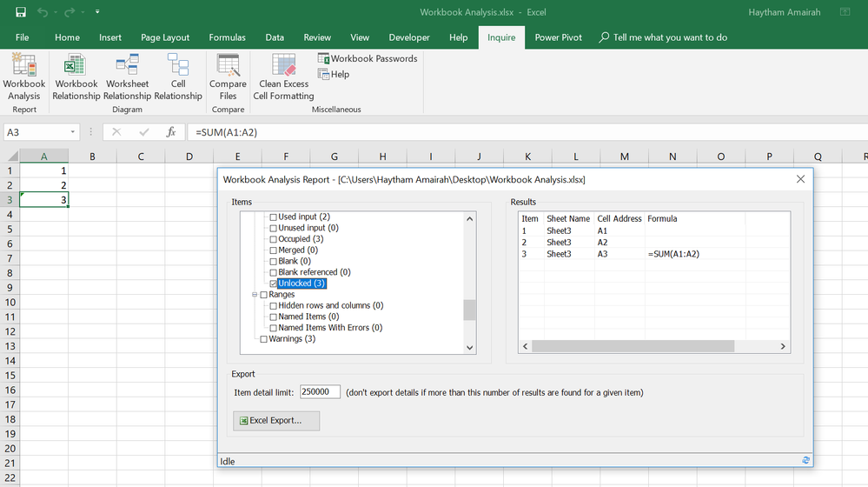Check the Unused input (0) checkbox
Screen dimensions: 868x487
[x=273, y=228]
